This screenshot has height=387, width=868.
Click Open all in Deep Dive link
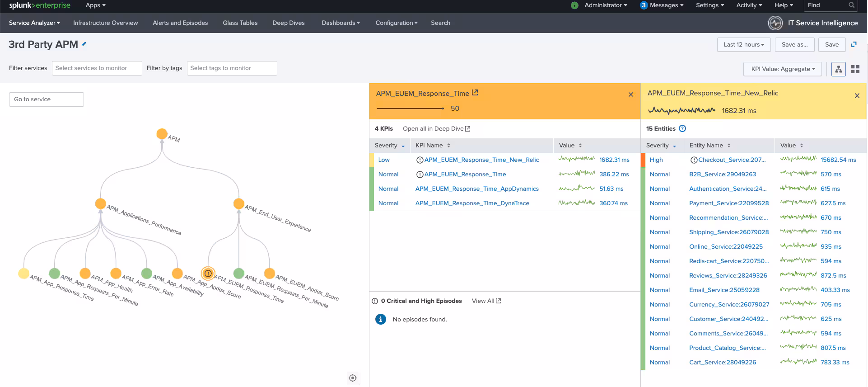coord(436,129)
